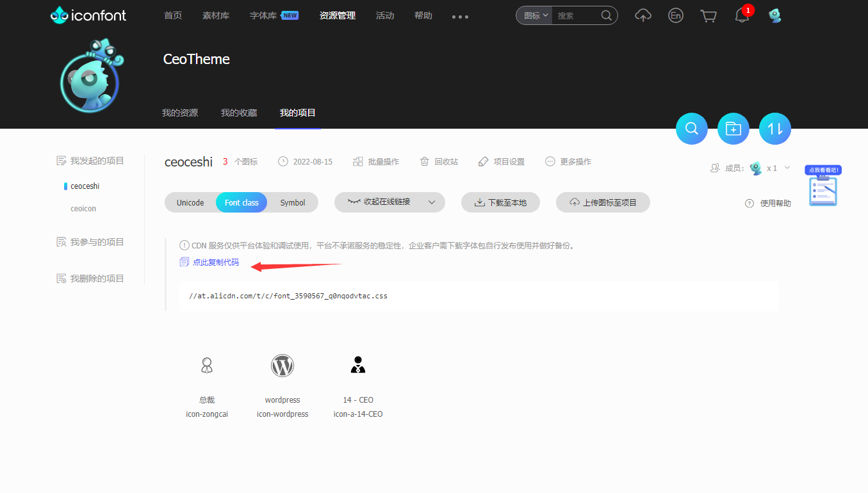Open the 活动 menu
Viewport: 868px width, 493px height.
[x=385, y=15]
